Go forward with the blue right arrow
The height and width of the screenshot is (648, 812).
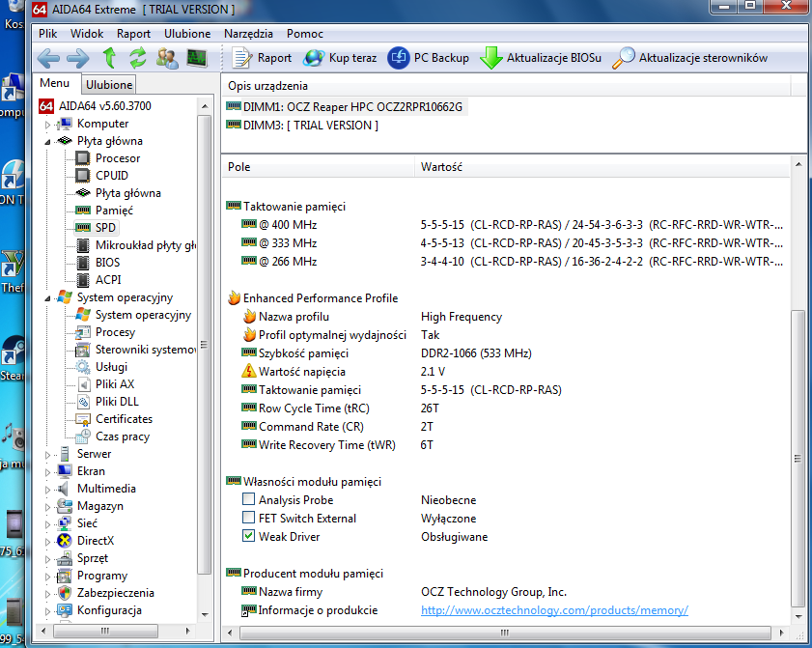[77, 58]
